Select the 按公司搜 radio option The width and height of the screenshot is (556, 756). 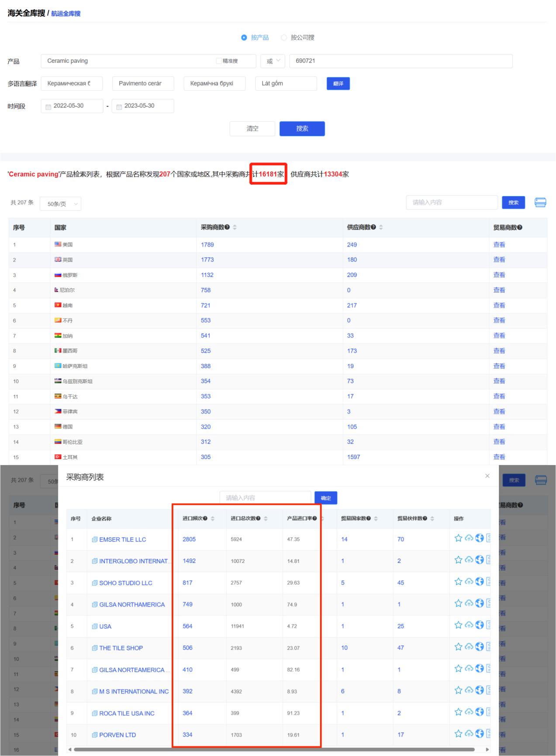(284, 38)
